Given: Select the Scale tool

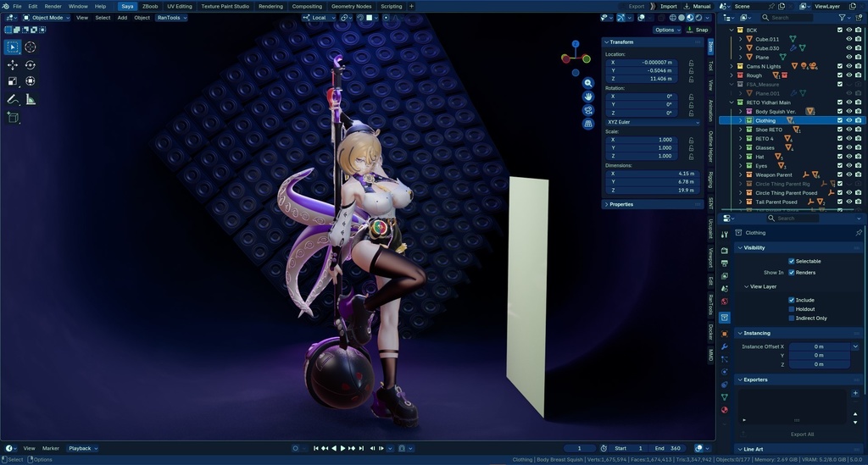Looking at the screenshot, I should (x=12, y=81).
